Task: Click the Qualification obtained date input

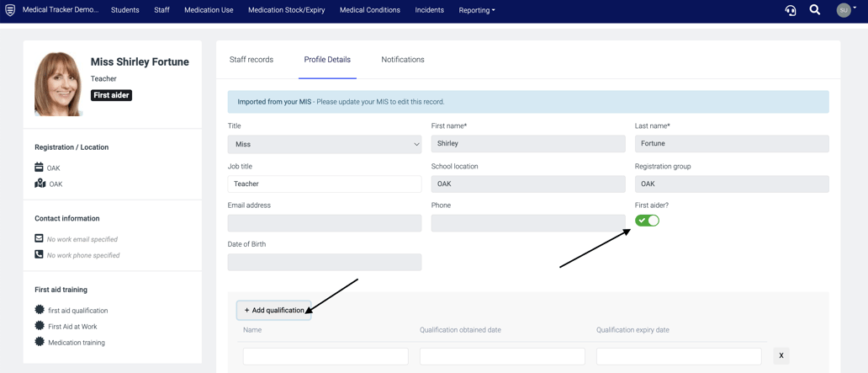Action: [502, 356]
